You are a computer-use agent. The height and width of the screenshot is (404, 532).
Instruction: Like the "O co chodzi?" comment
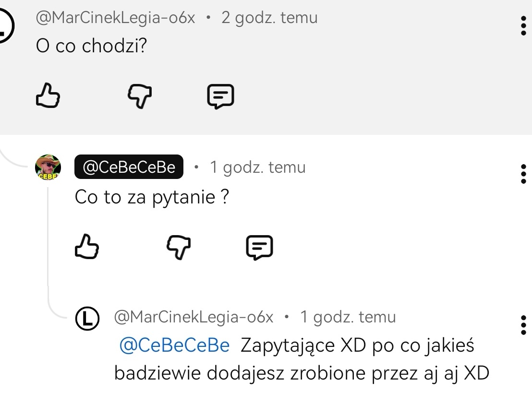(48, 95)
